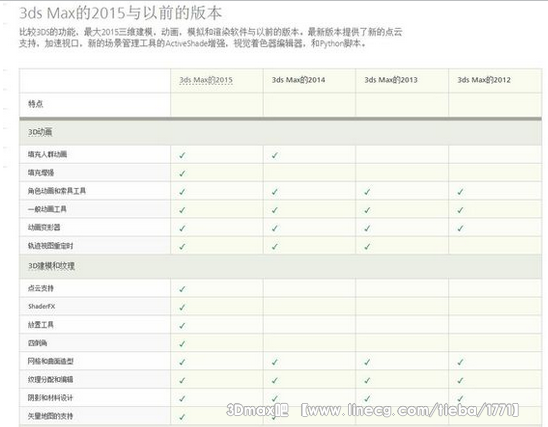Click the 2014 checkmark in 一般动画工具 row
548x427 pixels.
click(x=275, y=210)
